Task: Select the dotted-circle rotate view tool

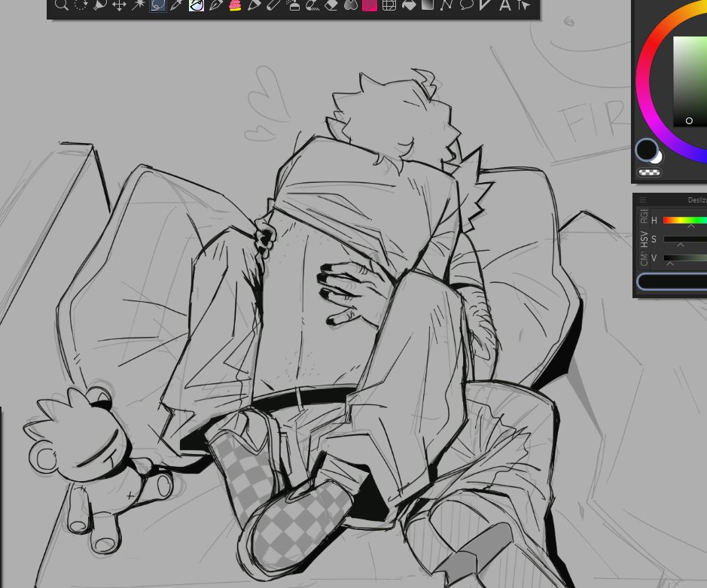Action: tap(81, 5)
